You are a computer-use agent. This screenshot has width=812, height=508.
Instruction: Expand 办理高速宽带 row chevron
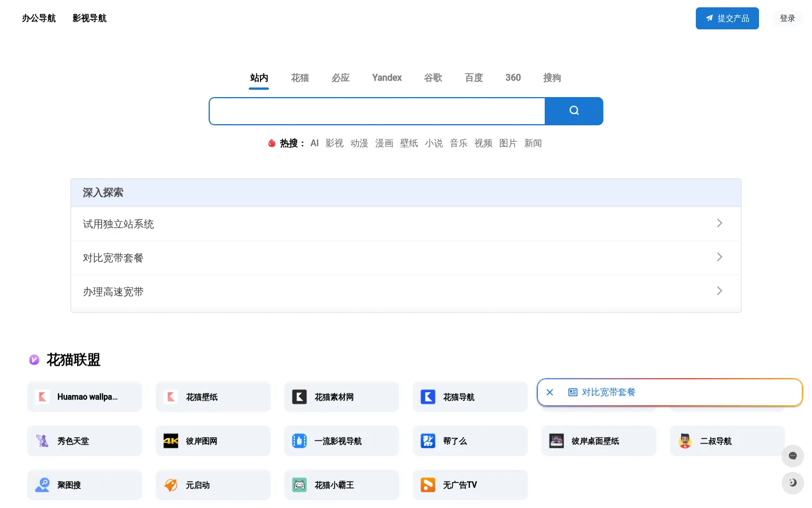(x=720, y=291)
